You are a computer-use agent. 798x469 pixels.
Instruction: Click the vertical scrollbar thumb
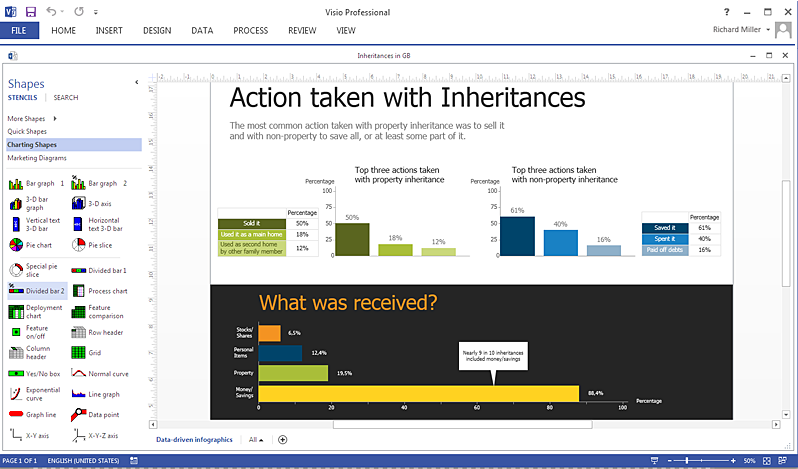[x=786, y=233]
